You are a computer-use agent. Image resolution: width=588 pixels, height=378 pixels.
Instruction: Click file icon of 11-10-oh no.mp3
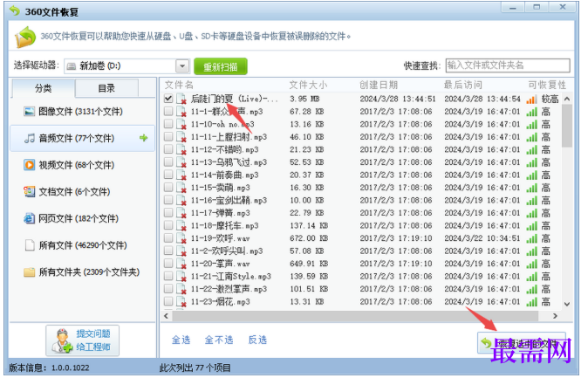(x=181, y=124)
